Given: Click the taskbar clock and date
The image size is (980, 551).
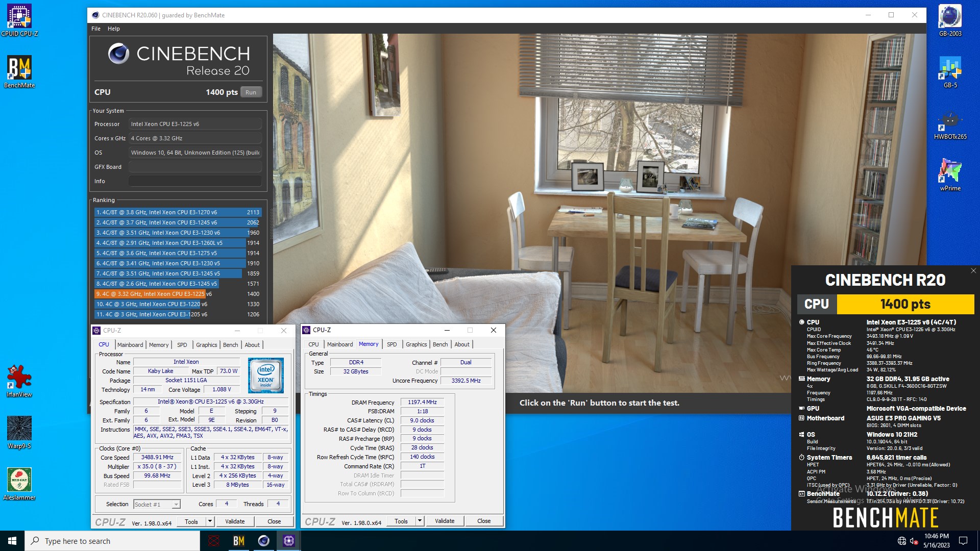Looking at the screenshot, I should click(937, 541).
